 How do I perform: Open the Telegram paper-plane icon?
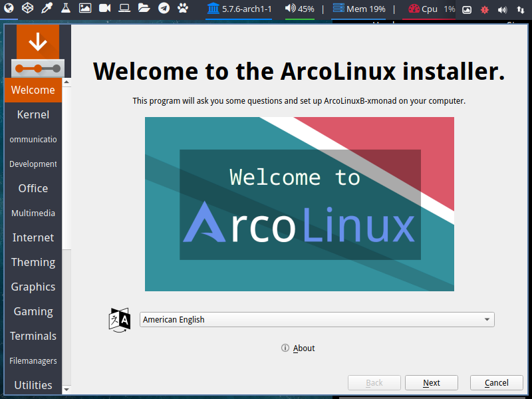coord(164,8)
